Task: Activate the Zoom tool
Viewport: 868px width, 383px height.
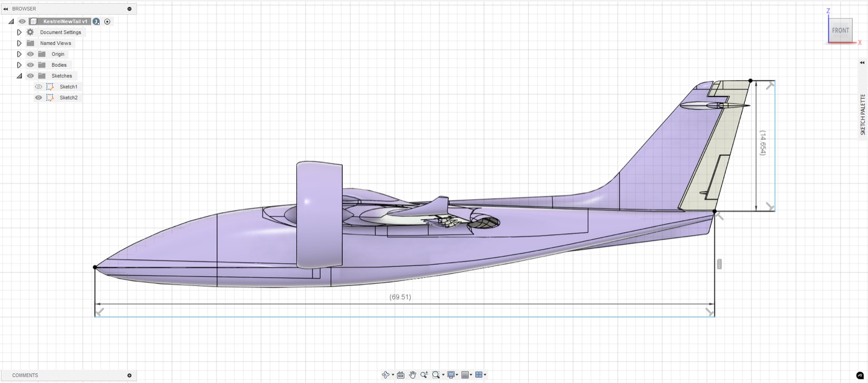Action: click(424, 375)
